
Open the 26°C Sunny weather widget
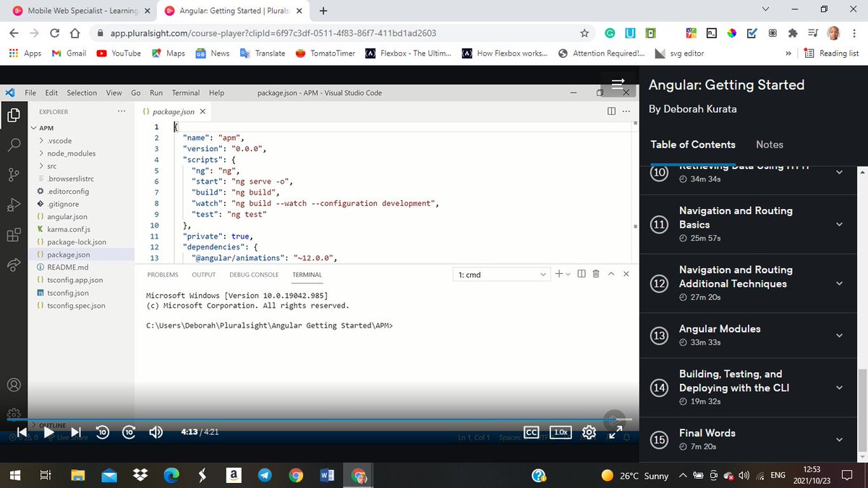point(635,476)
